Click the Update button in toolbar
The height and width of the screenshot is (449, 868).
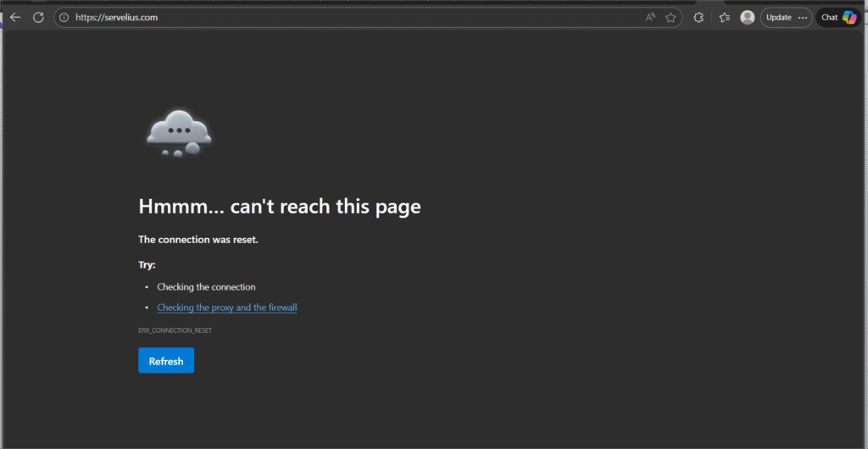[778, 17]
